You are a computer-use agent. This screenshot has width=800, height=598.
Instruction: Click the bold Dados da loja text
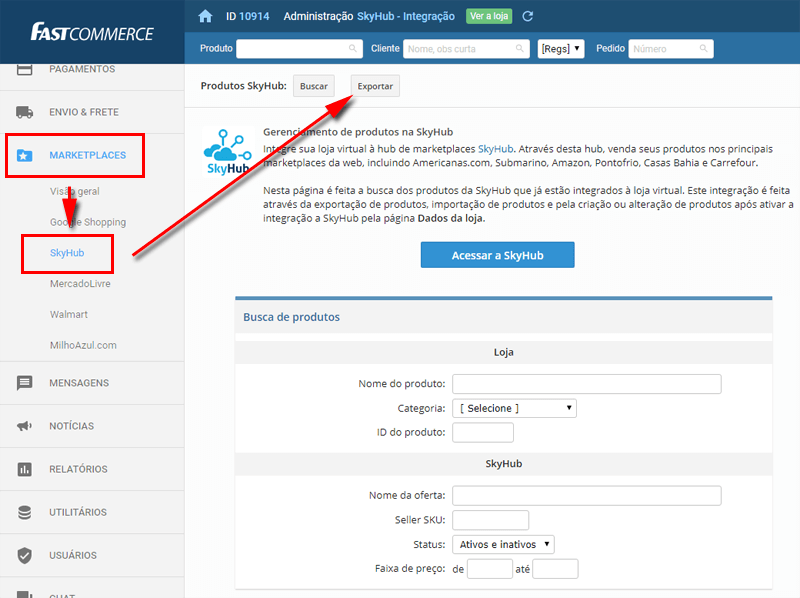pos(450,218)
